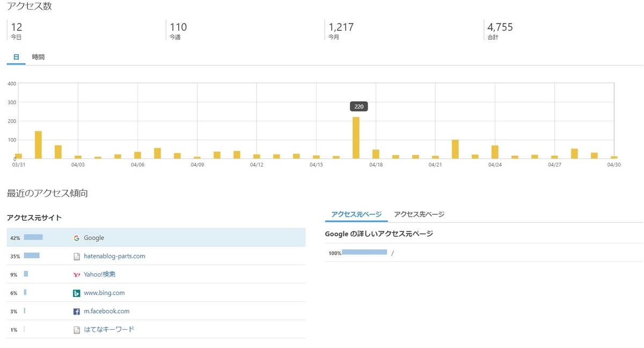644x348 pixels.
Task: Click the "アクセス元サイト" heading
Action: pos(34,218)
